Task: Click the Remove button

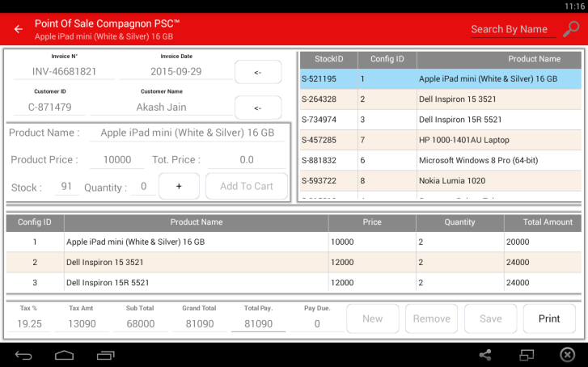Action: click(432, 318)
